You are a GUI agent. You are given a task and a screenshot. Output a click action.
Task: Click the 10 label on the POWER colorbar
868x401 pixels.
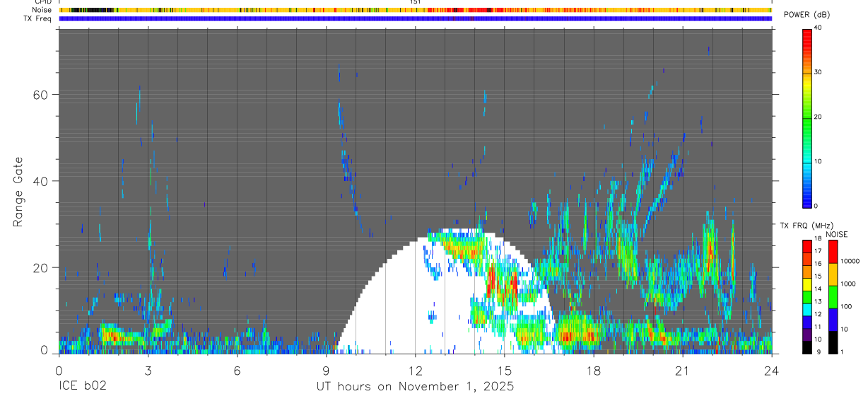point(818,161)
